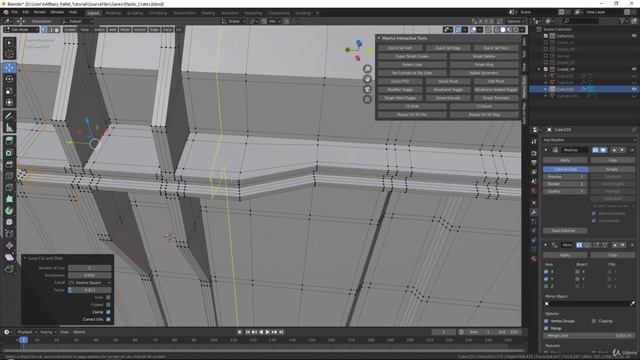The width and height of the screenshot is (640, 360).
Task: Click the Merge Limit slider field
Action: 589,336
